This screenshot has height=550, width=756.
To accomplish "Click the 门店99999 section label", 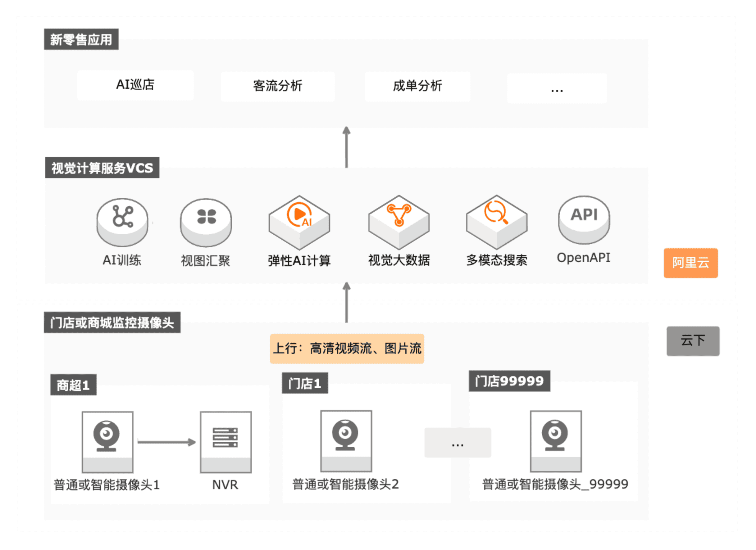I will pos(509,381).
